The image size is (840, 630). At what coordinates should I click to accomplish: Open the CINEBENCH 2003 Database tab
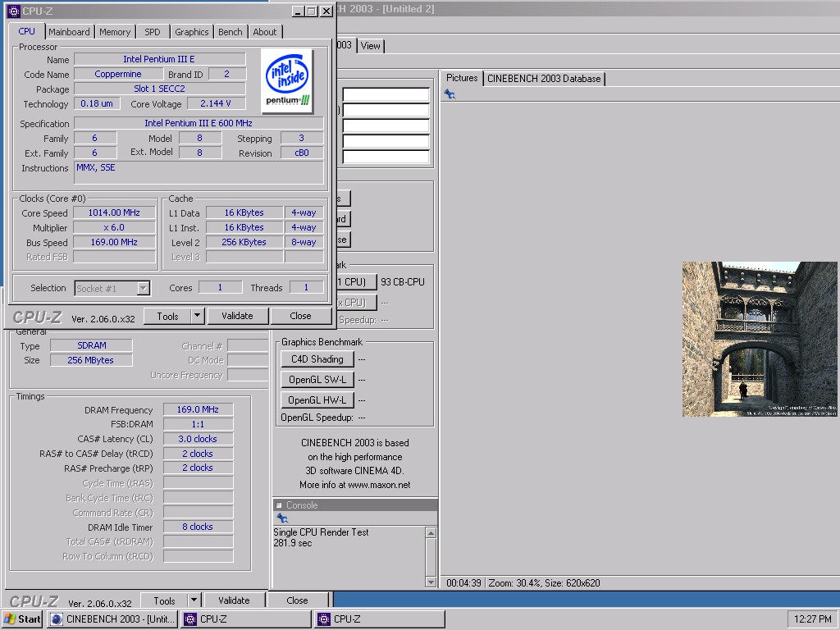click(x=544, y=79)
